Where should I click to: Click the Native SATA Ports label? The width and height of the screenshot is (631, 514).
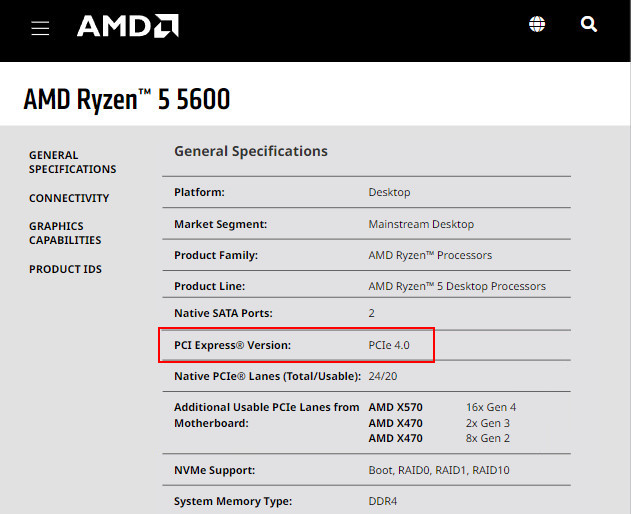pyautogui.click(x=223, y=313)
